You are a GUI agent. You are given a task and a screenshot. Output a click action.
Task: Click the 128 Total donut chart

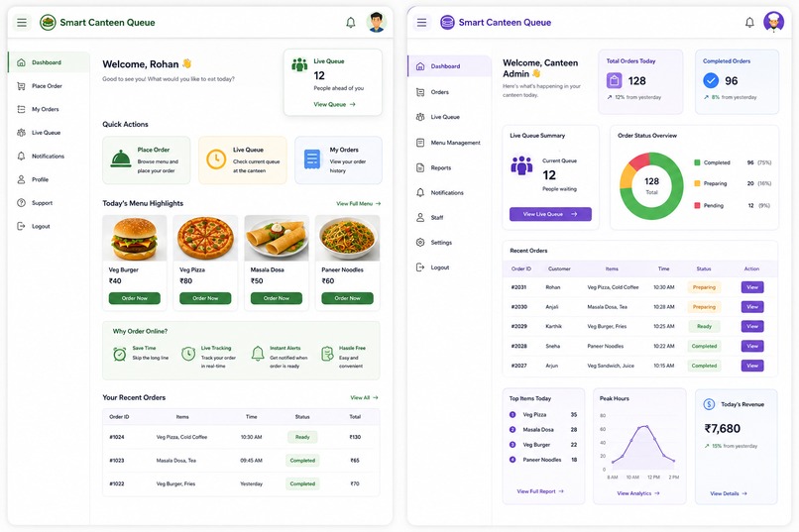[651, 186]
